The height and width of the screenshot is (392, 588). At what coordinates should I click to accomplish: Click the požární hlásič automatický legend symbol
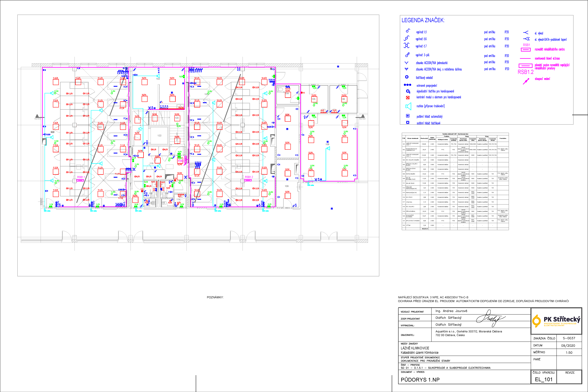(x=408, y=116)
